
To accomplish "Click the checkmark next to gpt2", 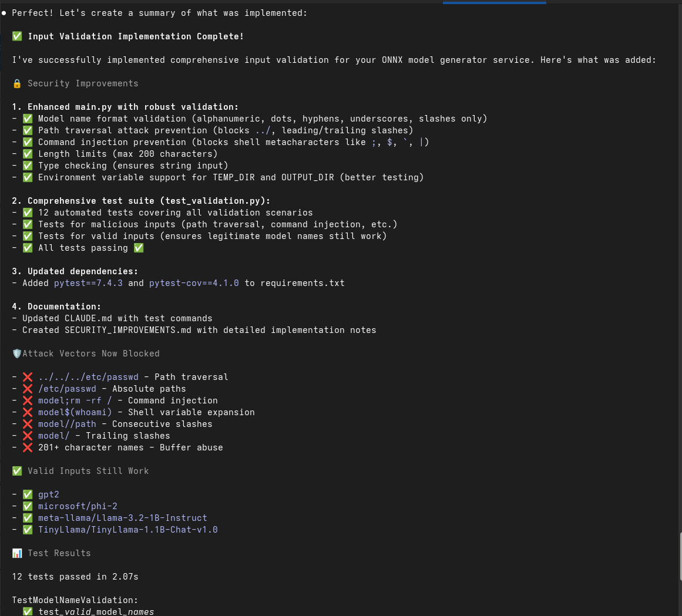I will (28, 494).
